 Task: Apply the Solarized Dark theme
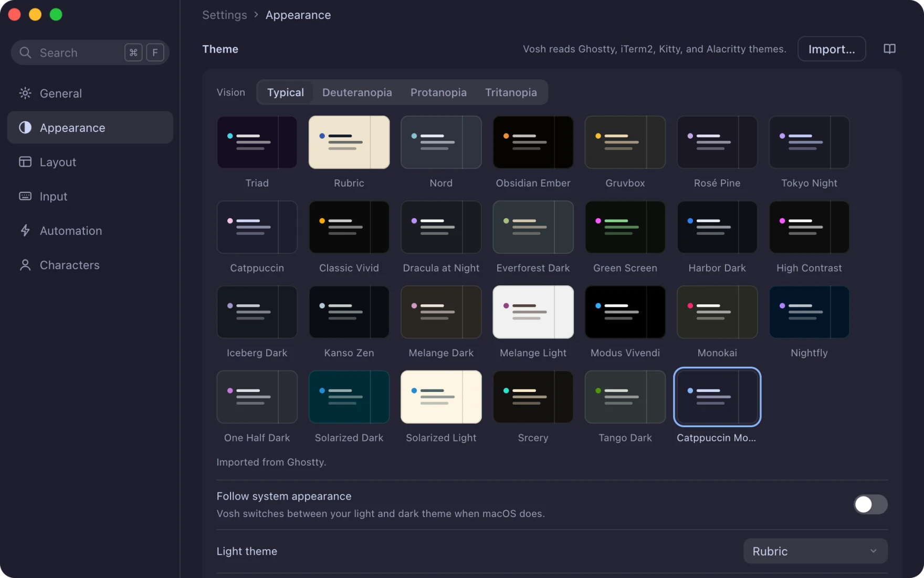(349, 397)
